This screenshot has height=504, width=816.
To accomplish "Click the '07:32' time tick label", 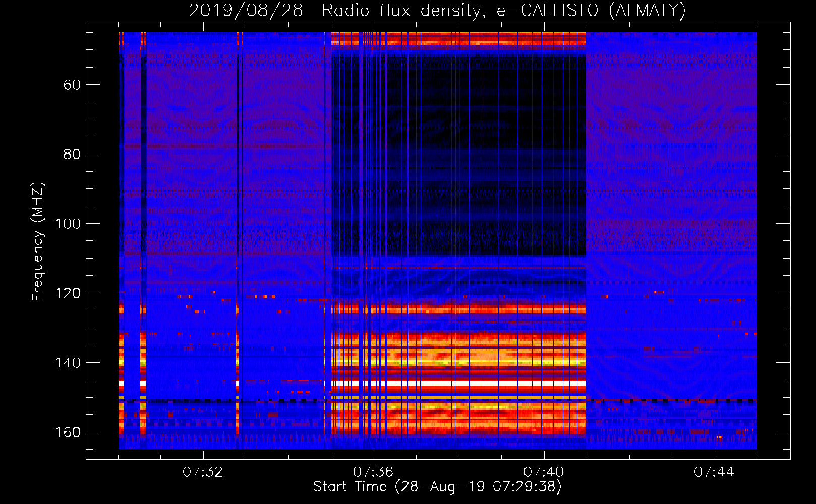I will pyautogui.click(x=203, y=472).
